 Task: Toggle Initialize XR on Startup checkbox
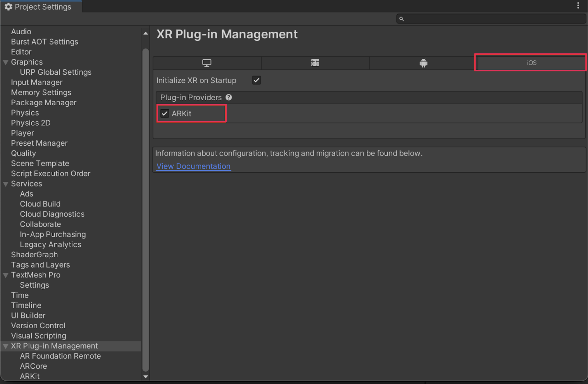click(x=256, y=80)
